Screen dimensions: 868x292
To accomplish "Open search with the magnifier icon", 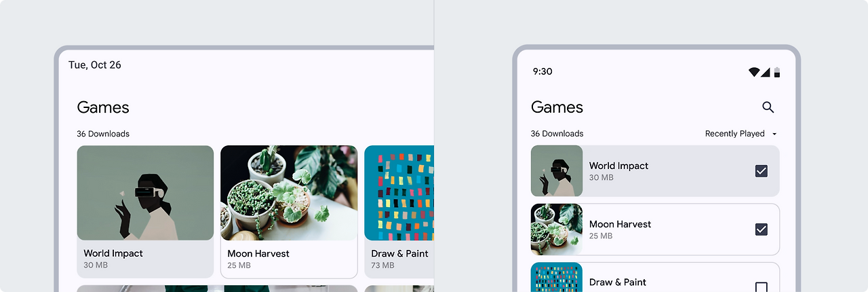I will tap(768, 107).
